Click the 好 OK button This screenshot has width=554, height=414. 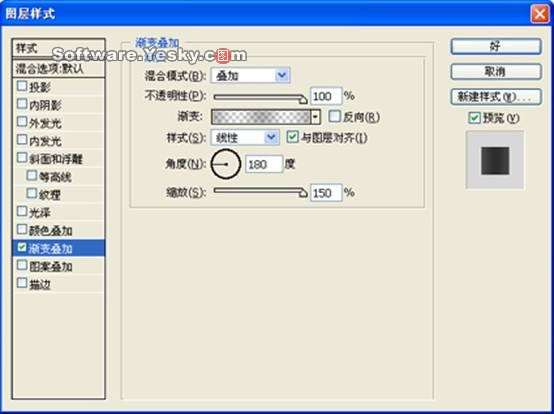[x=496, y=47]
